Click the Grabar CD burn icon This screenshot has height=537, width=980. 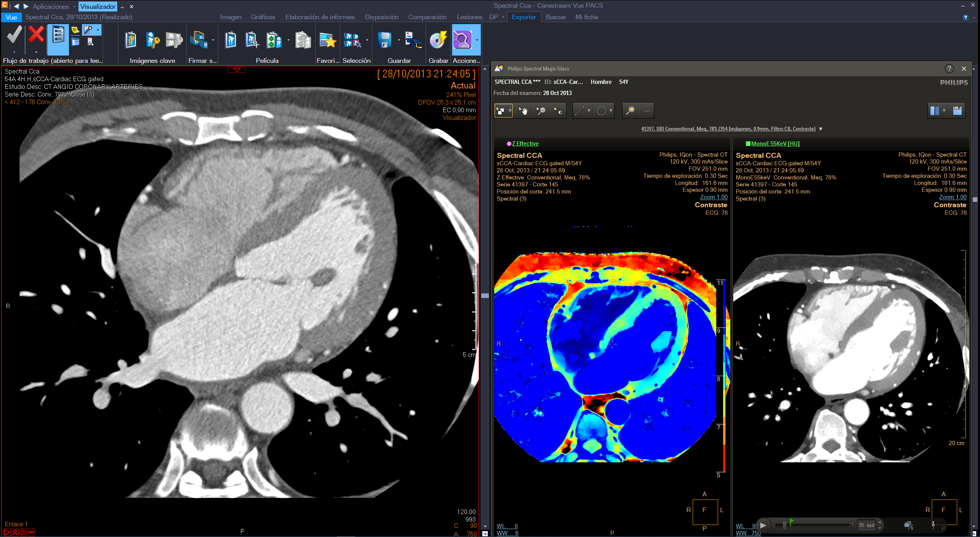(438, 40)
